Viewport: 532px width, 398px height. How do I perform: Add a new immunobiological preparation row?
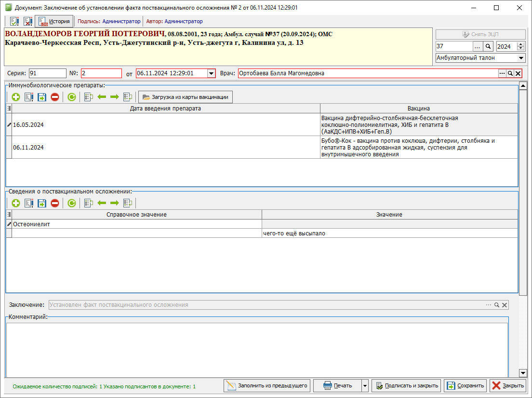pyautogui.click(x=15, y=97)
